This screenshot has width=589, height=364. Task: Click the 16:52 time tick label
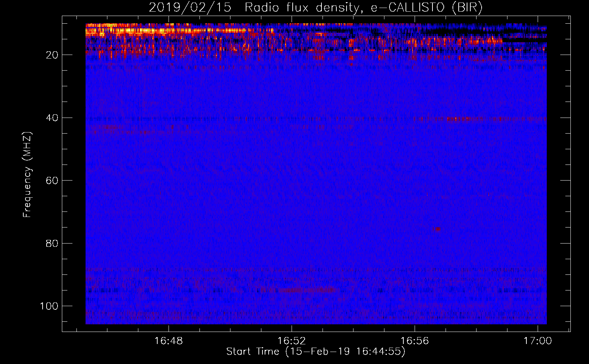click(292, 341)
